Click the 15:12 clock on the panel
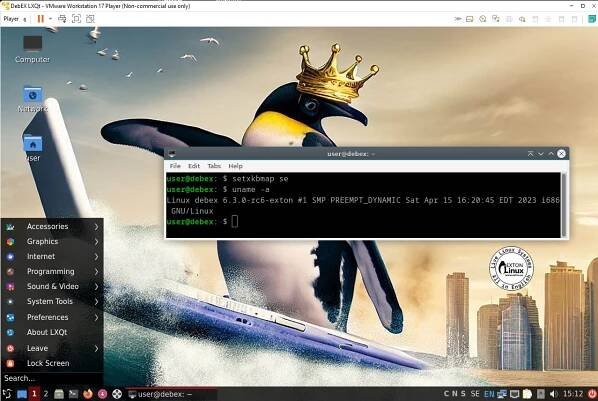Screen dimensions: 598x401 [573, 394]
